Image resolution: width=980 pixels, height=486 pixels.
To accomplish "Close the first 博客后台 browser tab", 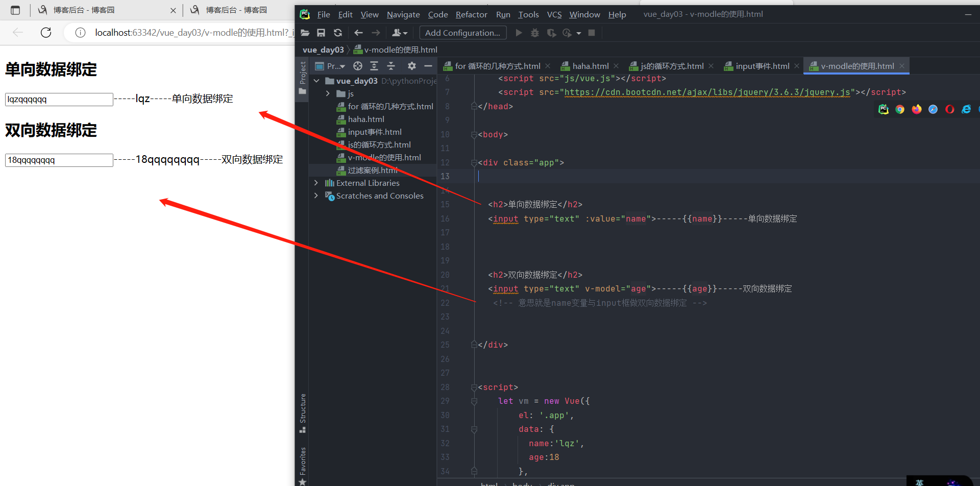I will pyautogui.click(x=173, y=10).
